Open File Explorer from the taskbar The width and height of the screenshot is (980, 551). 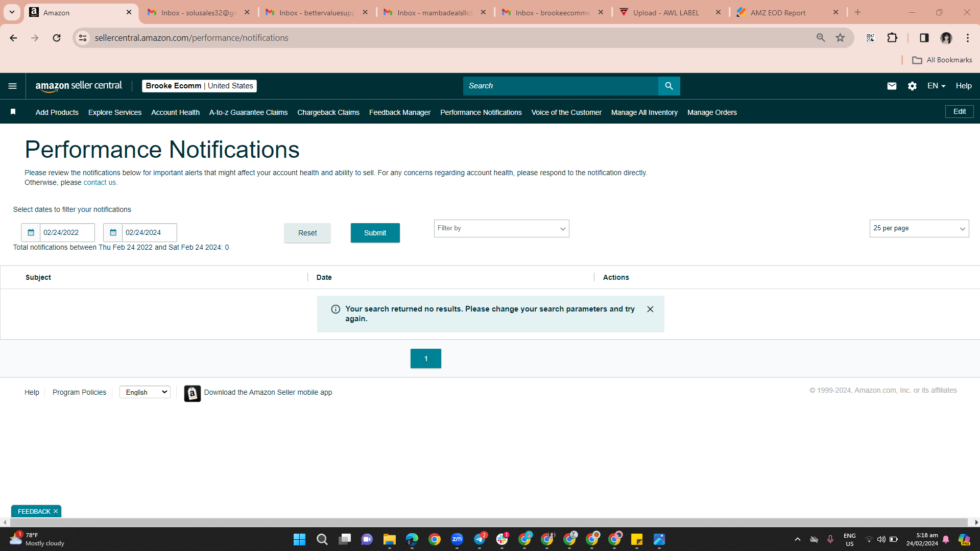click(390, 539)
